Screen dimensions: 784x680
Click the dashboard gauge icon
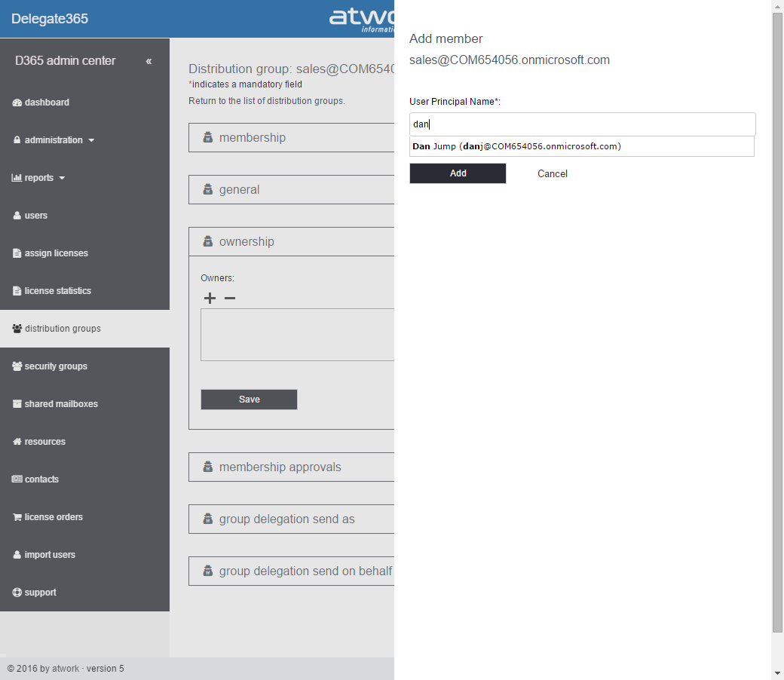[17, 103]
